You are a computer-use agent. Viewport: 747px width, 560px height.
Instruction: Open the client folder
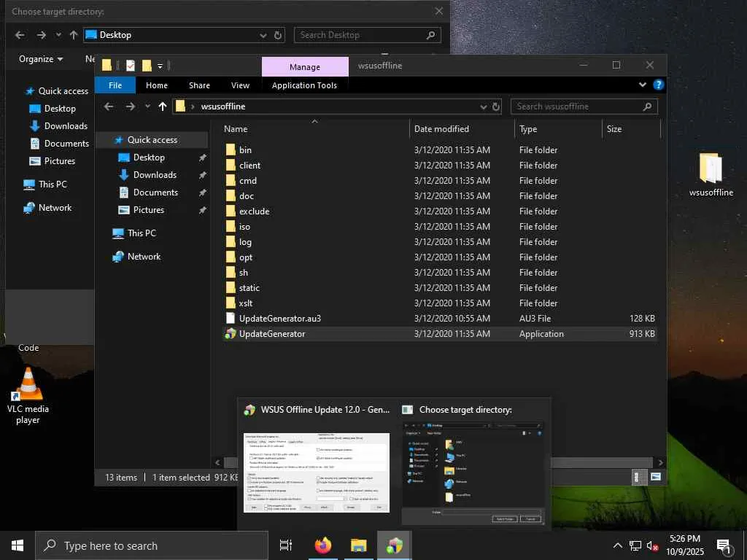(249, 166)
